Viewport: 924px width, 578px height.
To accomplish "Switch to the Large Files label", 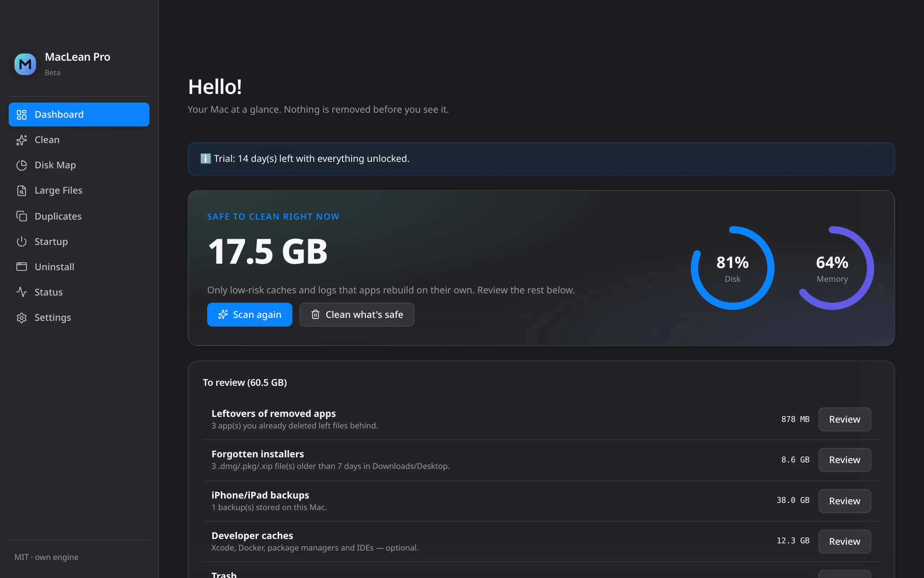I will pyautogui.click(x=58, y=190).
